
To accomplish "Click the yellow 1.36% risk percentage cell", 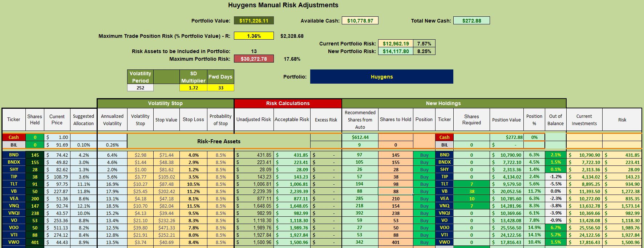I will click(x=254, y=36).
